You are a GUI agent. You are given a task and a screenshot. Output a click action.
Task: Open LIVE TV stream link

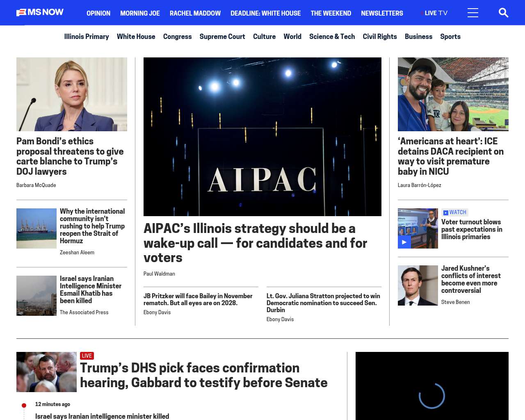pyautogui.click(x=435, y=13)
